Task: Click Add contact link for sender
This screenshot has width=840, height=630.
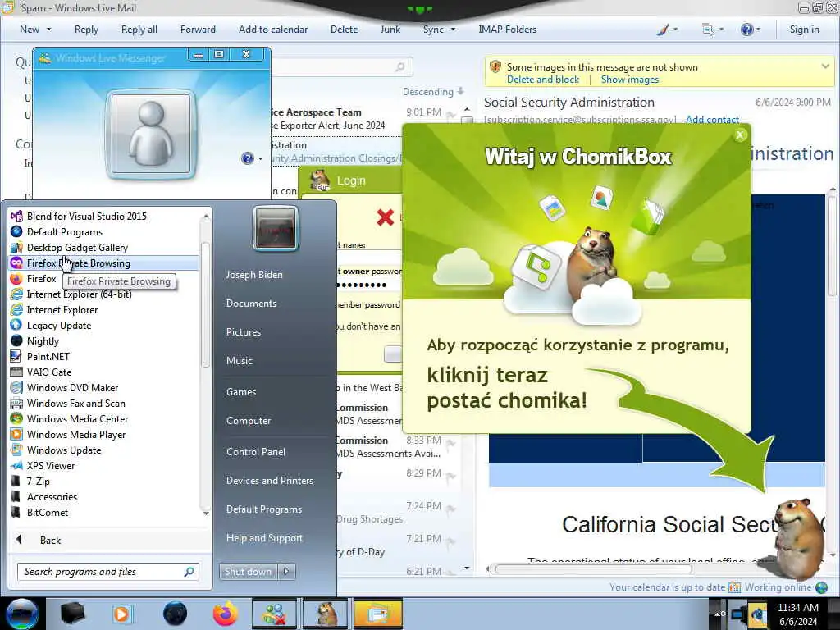Action: (712, 120)
